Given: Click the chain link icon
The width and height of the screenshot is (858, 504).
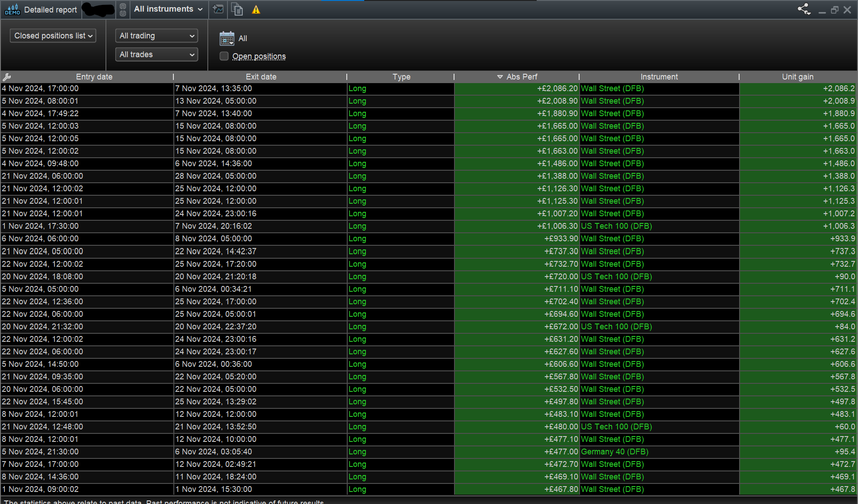Looking at the screenshot, I should click(123, 9).
